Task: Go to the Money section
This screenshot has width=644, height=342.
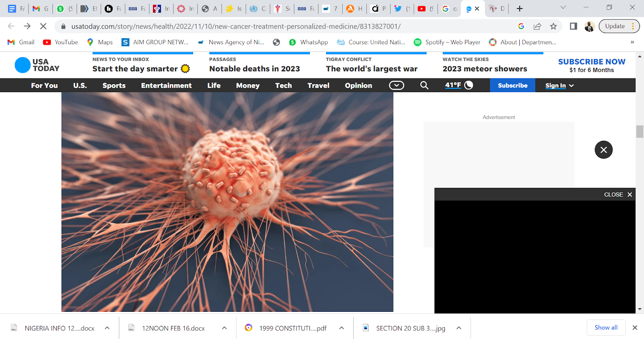Action: click(x=248, y=85)
